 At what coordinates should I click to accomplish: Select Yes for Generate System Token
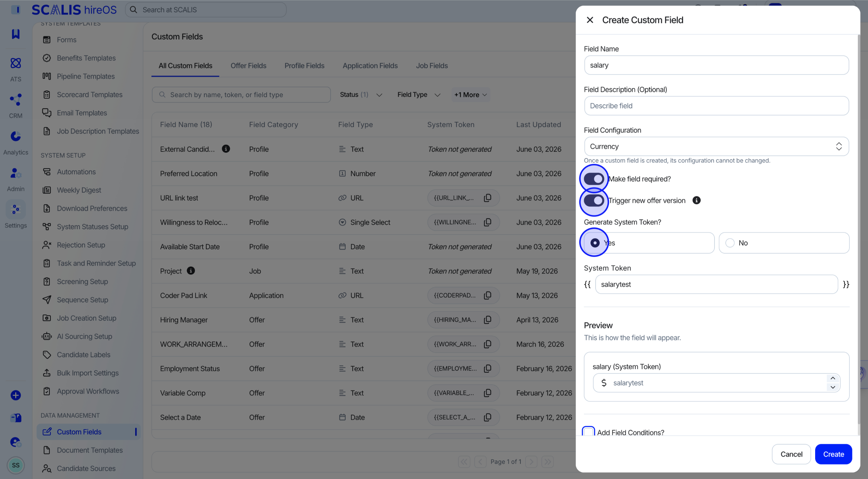pos(649,243)
